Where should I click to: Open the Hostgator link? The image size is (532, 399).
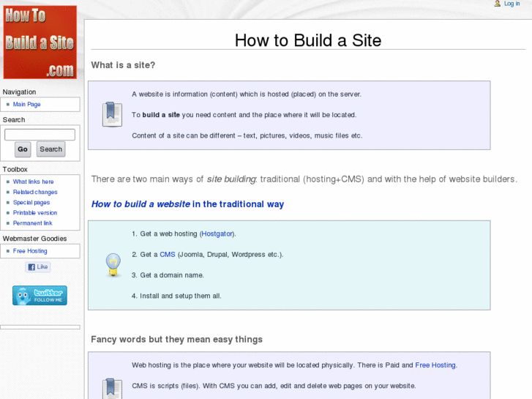tap(217, 234)
